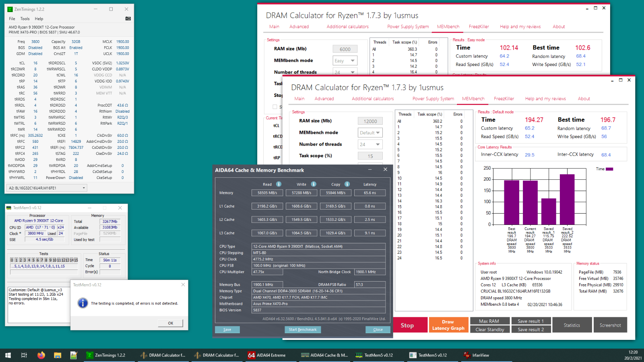Click the TestMem5 main window title icon
The image size is (644, 362).
point(9,208)
